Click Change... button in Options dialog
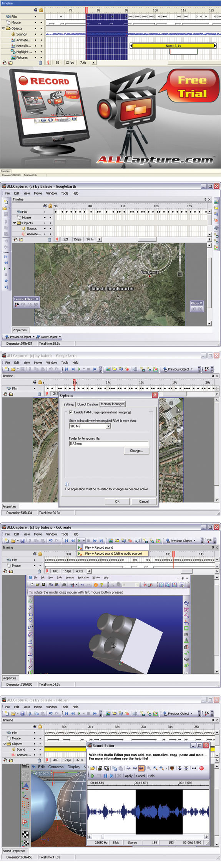Screen dimensions: 221x868 click(x=136, y=451)
